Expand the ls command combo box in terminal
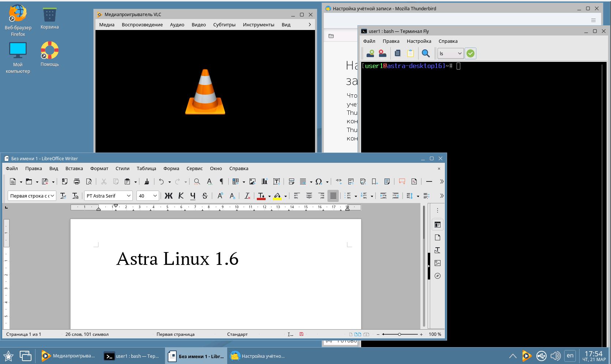This screenshot has height=364, width=611. (460, 53)
